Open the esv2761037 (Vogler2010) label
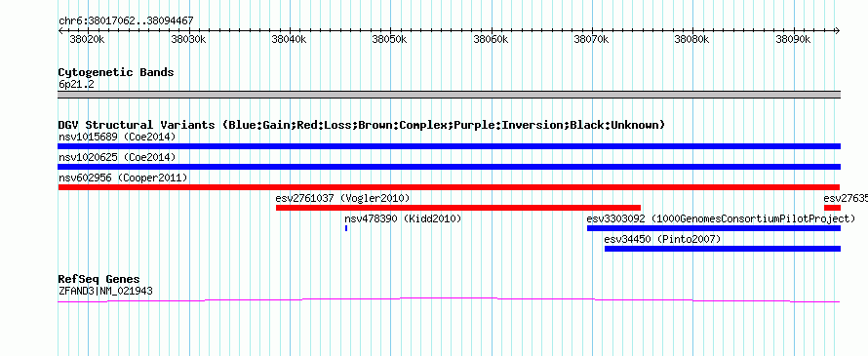 coord(342,198)
